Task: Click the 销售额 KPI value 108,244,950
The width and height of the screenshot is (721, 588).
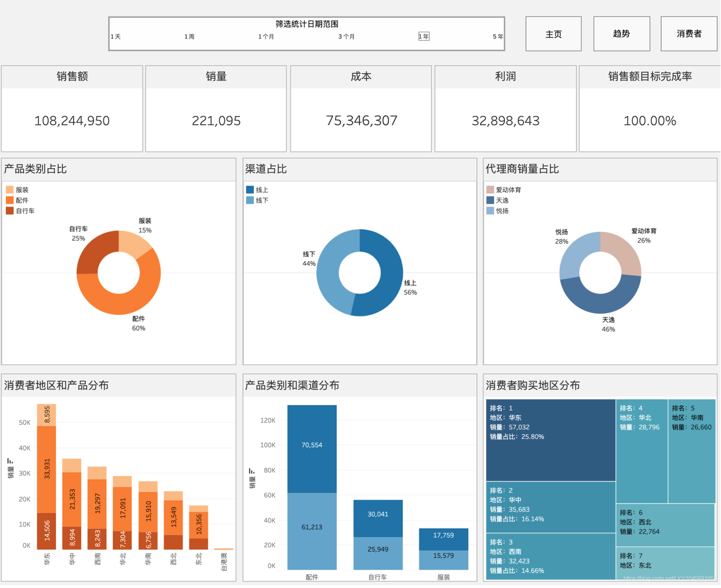Action: (72, 121)
